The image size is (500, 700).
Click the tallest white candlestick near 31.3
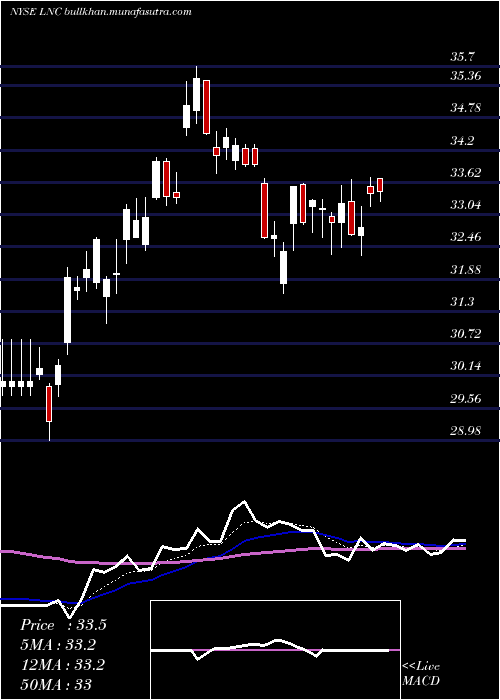(67, 310)
